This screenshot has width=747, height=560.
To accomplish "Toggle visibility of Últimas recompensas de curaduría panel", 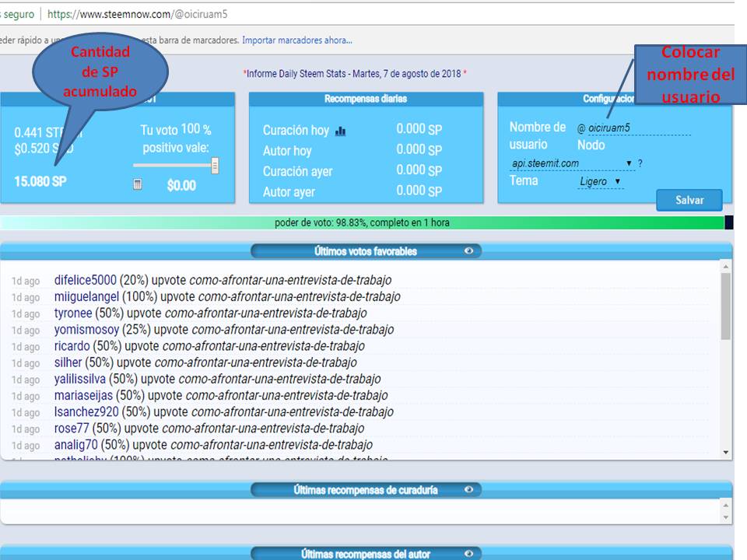I will pos(468,489).
